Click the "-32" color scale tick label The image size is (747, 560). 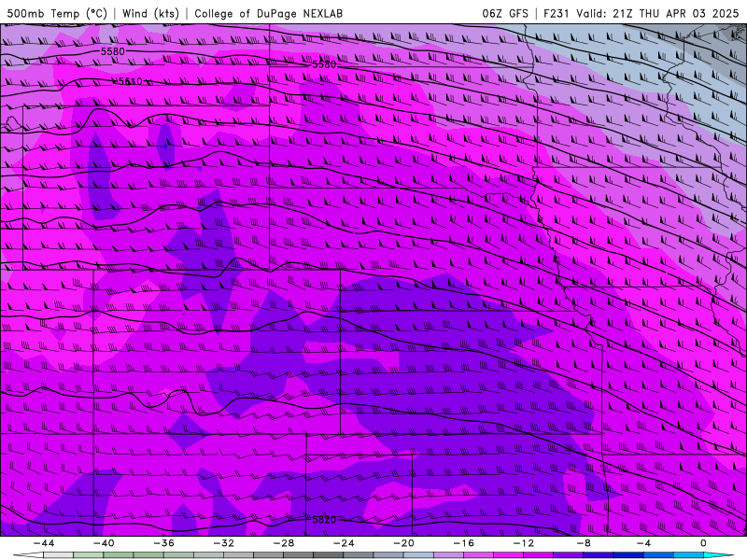click(224, 543)
